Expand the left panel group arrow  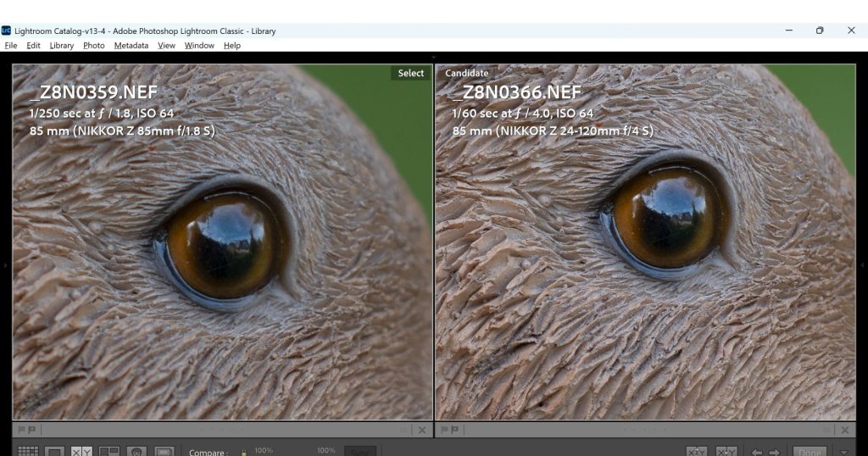5,265
